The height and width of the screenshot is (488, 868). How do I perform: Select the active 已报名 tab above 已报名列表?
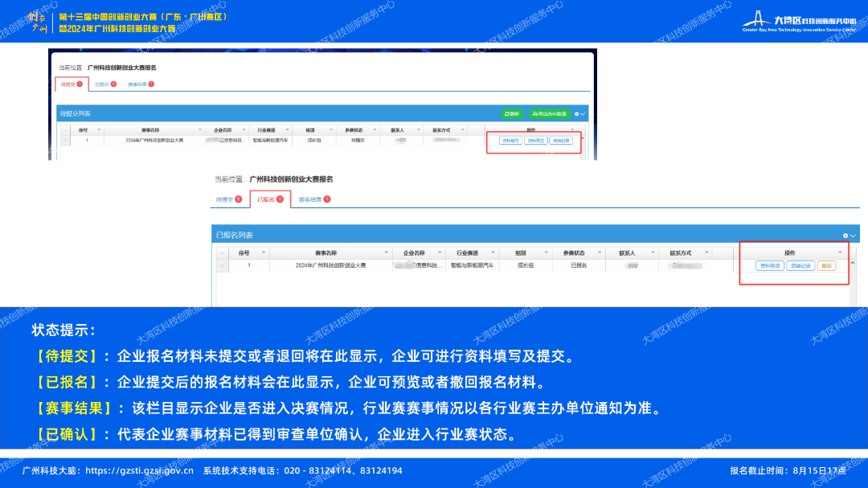click(270, 199)
